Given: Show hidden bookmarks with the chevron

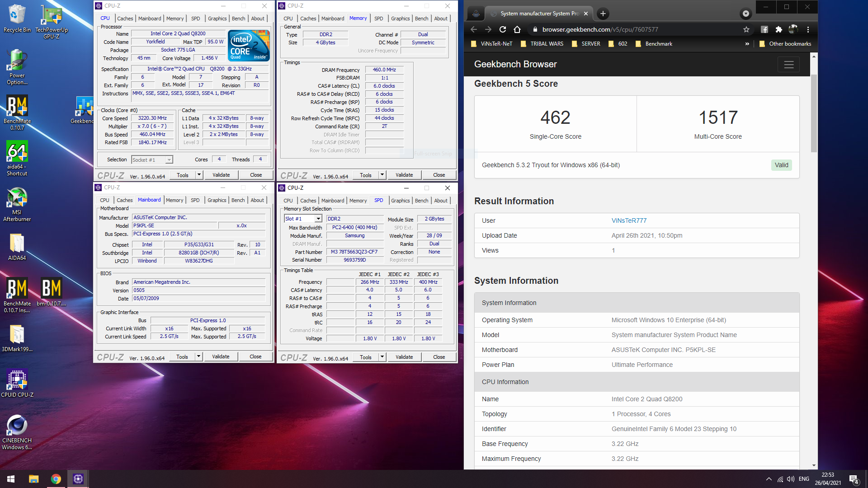Looking at the screenshot, I should pos(747,44).
